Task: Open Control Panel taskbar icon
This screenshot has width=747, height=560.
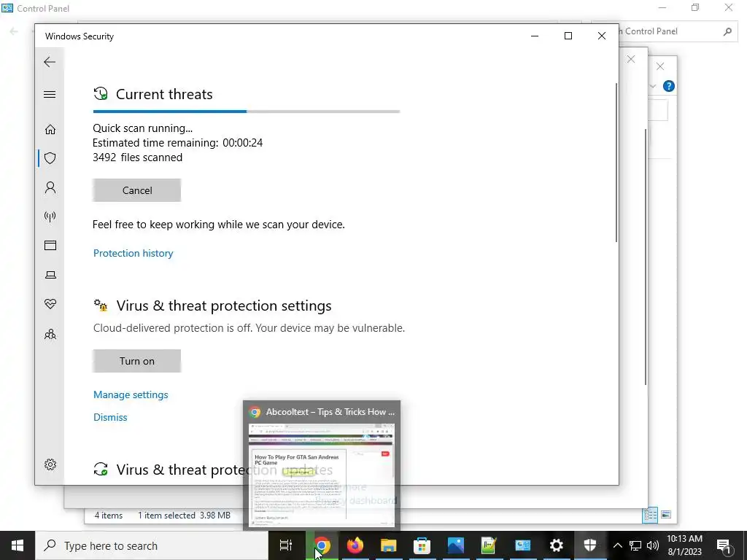Action: (x=522, y=545)
